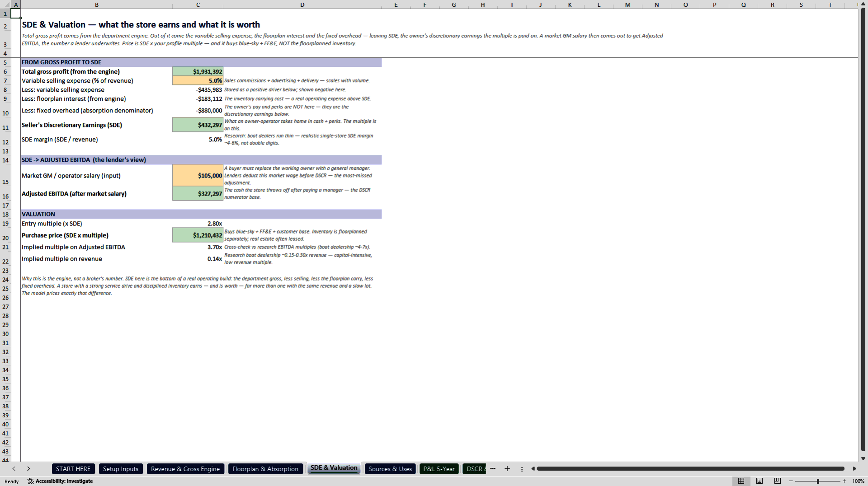The image size is (868, 486).
Task: Select SDE value $432,297 cell
Action: click(198, 125)
